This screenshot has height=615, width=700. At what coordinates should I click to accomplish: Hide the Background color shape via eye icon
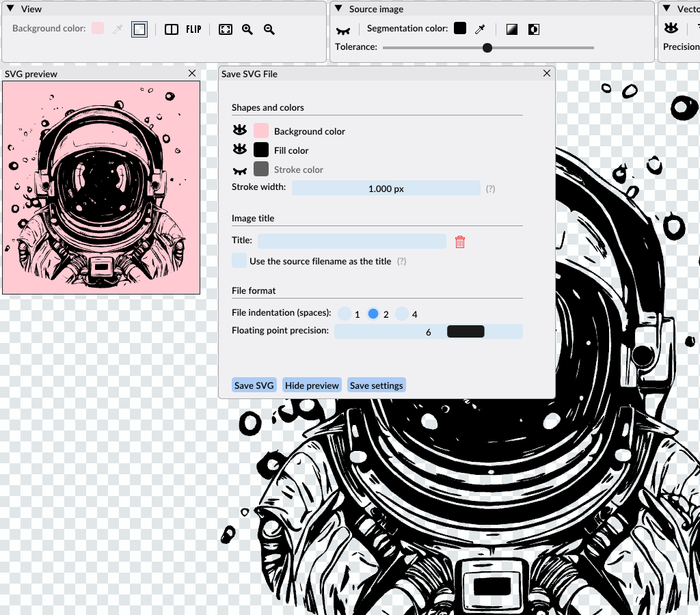[x=239, y=130]
